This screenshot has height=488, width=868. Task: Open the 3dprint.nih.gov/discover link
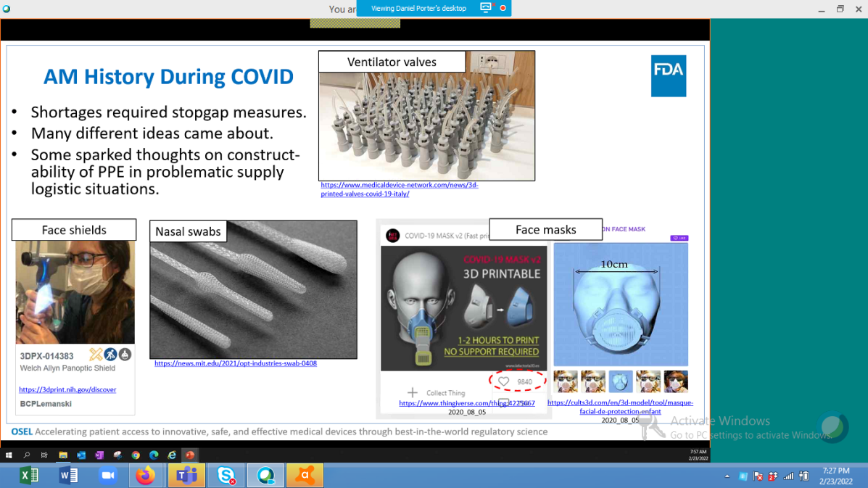click(x=67, y=389)
